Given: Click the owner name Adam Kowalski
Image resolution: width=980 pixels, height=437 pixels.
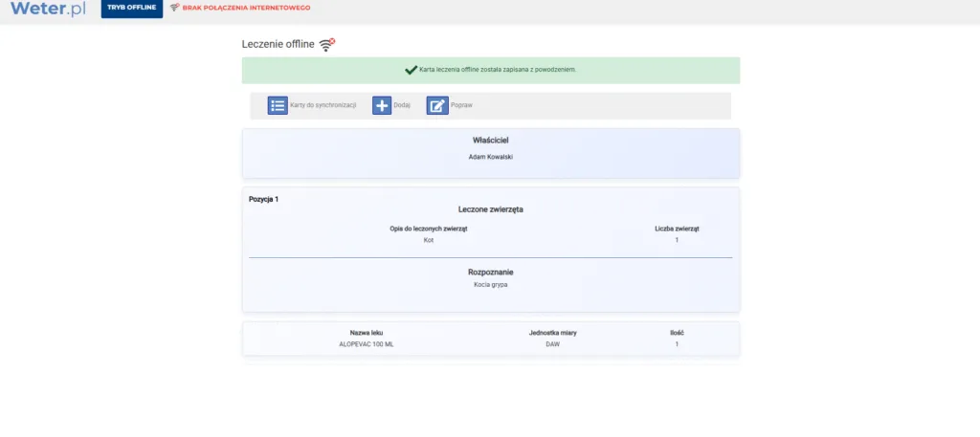Looking at the screenshot, I should tap(491, 158).
